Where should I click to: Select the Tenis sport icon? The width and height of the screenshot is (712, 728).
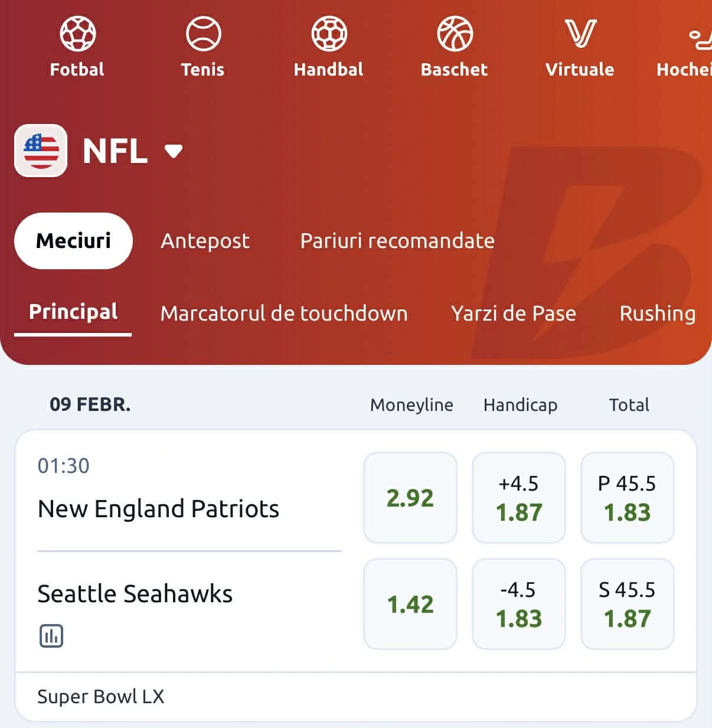pos(203,33)
